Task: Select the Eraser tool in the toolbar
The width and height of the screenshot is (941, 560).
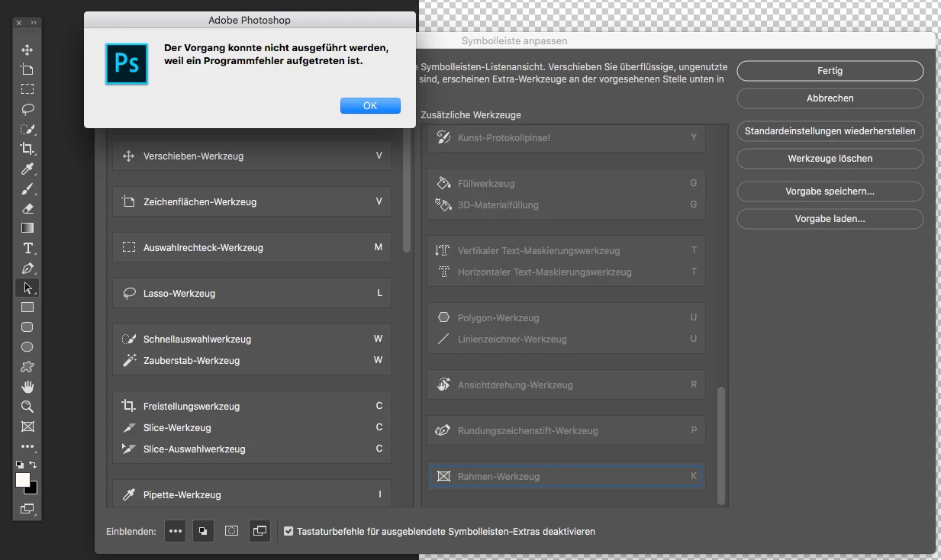Action: pyautogui.click(x=27, y=208)
